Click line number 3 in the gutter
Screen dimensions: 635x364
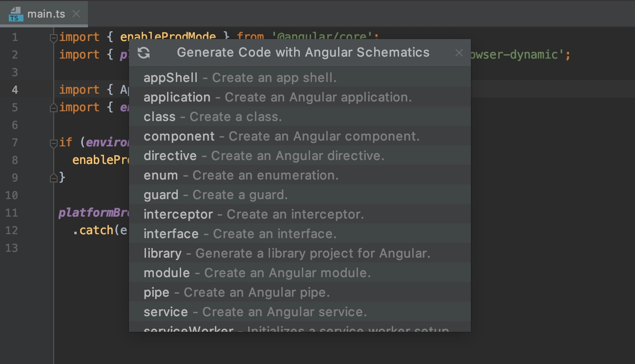[x=15, y=72]
